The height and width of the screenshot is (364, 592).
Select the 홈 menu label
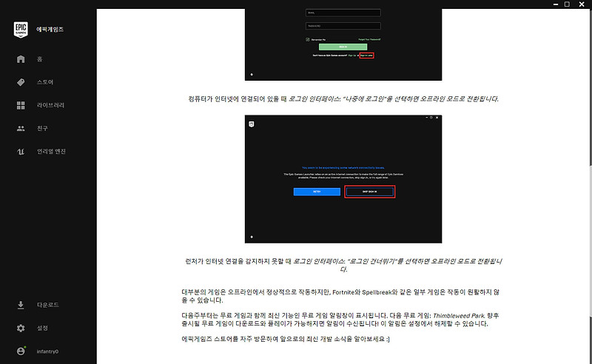point(40,59)
